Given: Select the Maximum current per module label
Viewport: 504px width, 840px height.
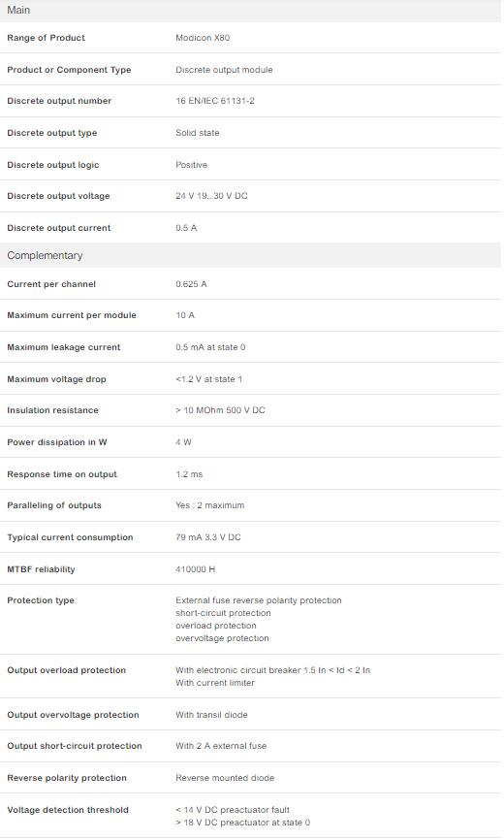Looking at the screenshot, I should click(72, 315).
